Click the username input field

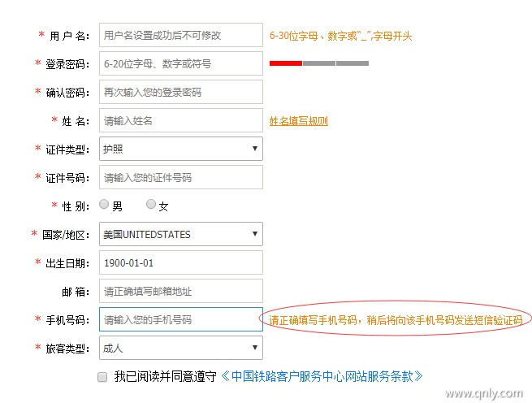(181, 36)
